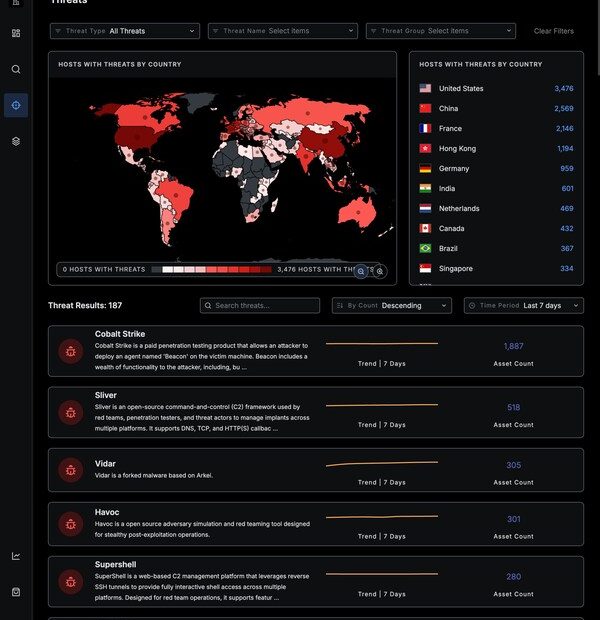Click the Cobalt Strike bug icon
Viewport: 600px width, 620px height.
tap(71, 351)
